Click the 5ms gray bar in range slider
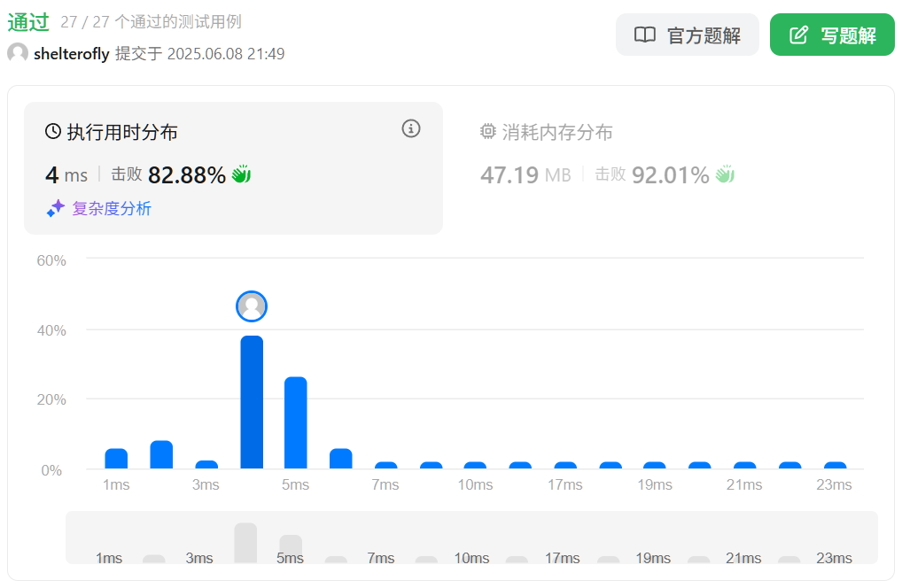This screenshot has height=588, width=902. (x=291, y=549)
